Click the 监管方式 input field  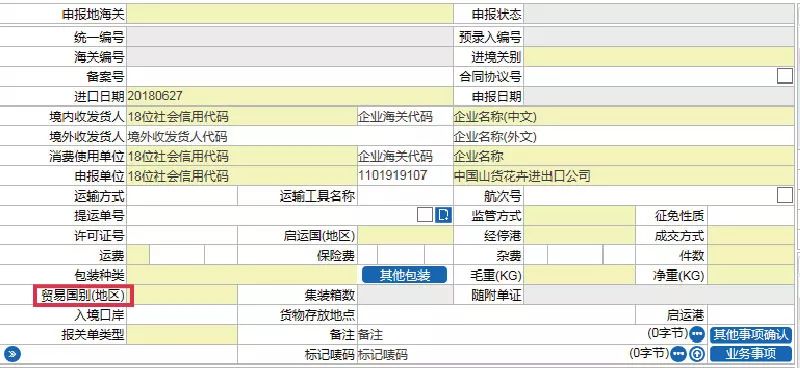579,216
